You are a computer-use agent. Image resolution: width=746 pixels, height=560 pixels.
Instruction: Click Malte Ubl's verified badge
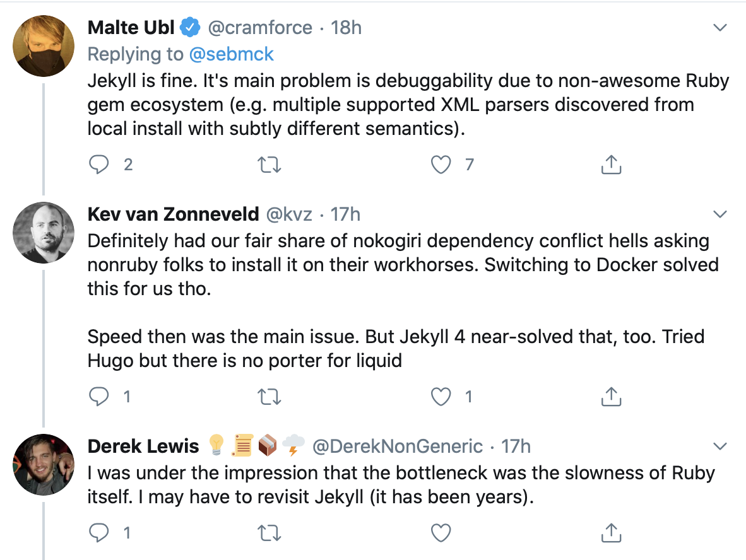(189, 27)
